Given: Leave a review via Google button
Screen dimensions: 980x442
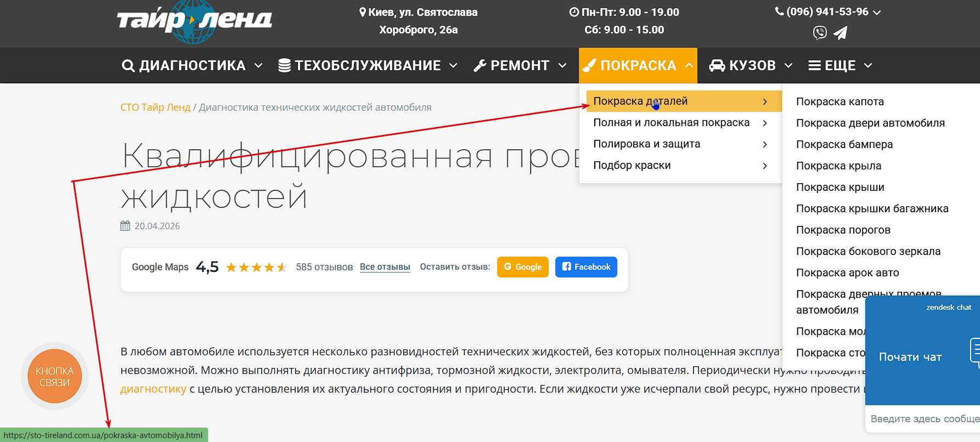Looking at the screenshot, I should click(522, 267).
